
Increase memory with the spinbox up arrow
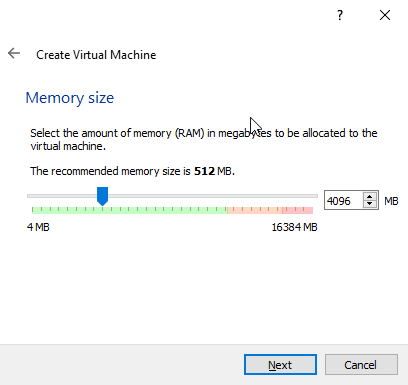(x=369, y=197)
